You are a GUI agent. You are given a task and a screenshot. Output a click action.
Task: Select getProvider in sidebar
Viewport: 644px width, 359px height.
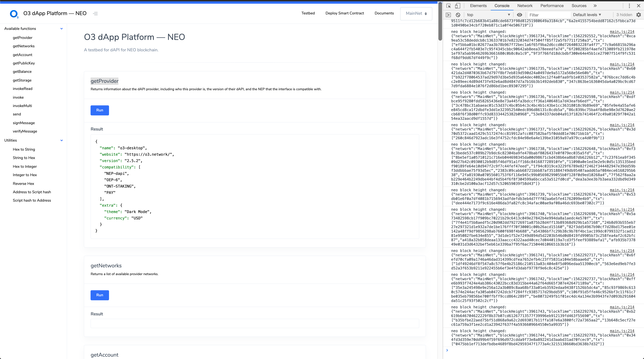22,38
